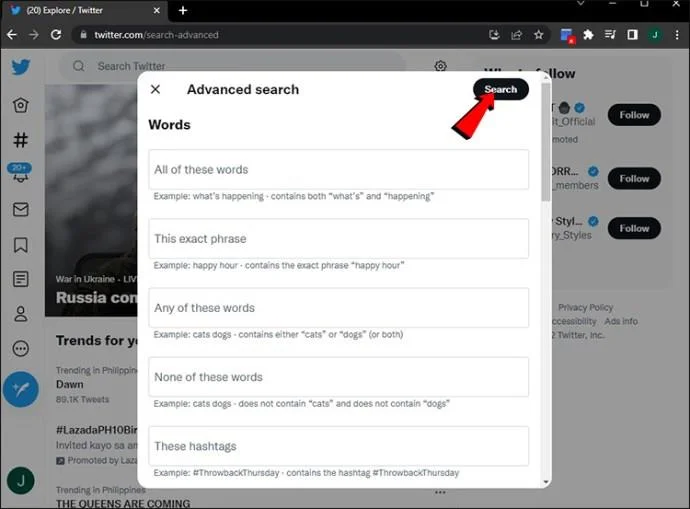The image size is (690, 509).
Task: Open More circle icon in sidebar
Action: (21, 348)
